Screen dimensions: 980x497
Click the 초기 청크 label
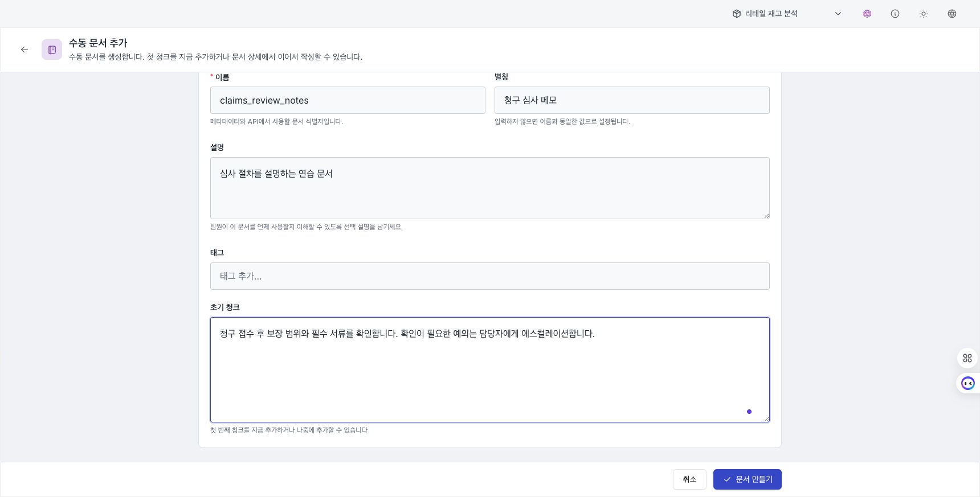[x=225, y=307]
